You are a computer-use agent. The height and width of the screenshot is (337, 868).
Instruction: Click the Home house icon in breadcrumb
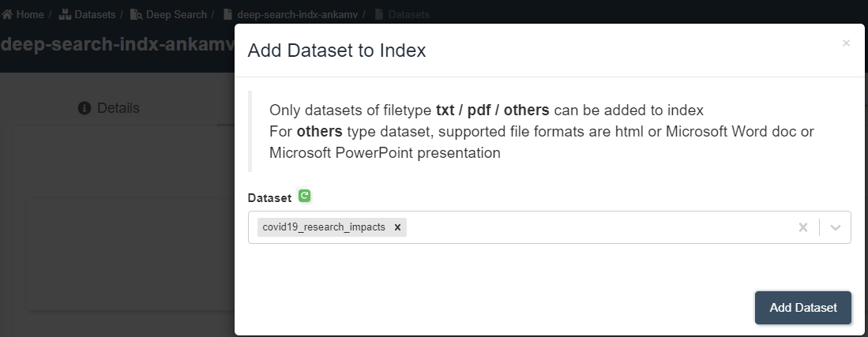click(x=7, y=14)
